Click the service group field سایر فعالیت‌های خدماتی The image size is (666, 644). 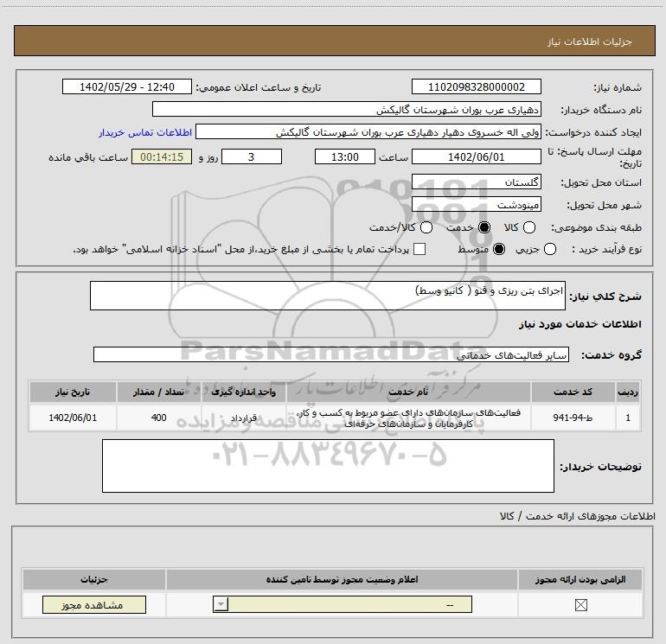tap(331, 354)
